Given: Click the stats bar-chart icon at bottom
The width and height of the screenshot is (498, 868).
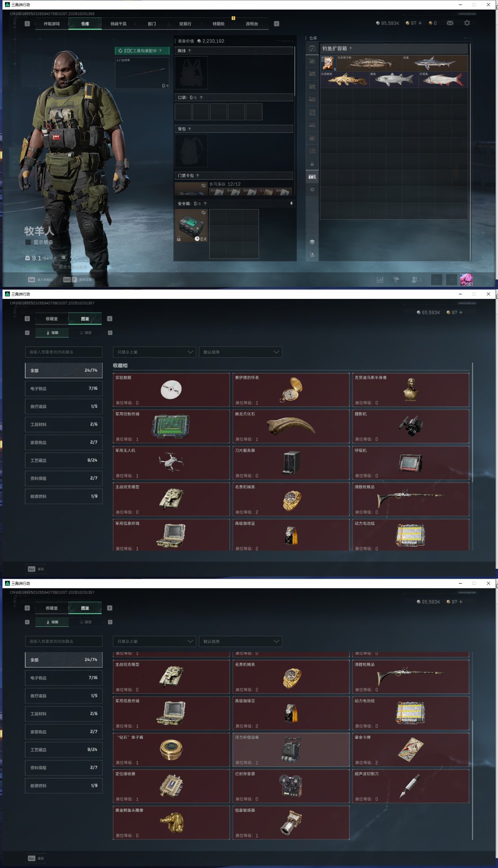Looking at the screenshot, I should click(380, 280).
